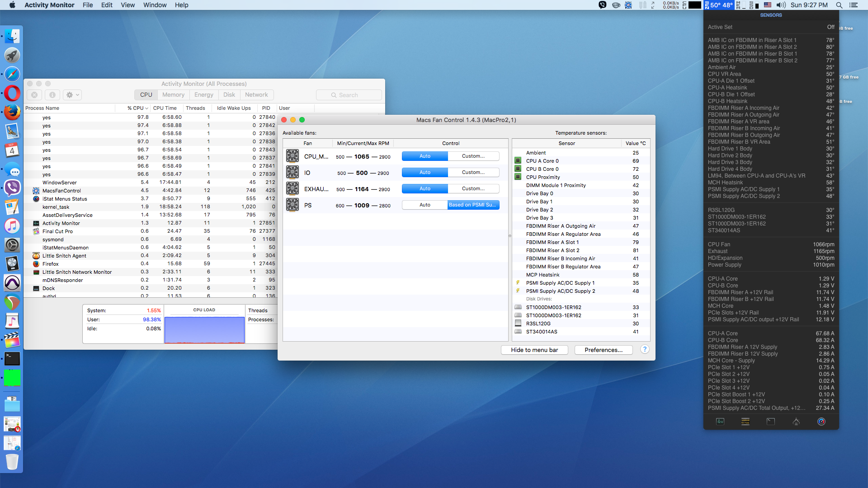Switch to the Memory tab

pos(173,95)
